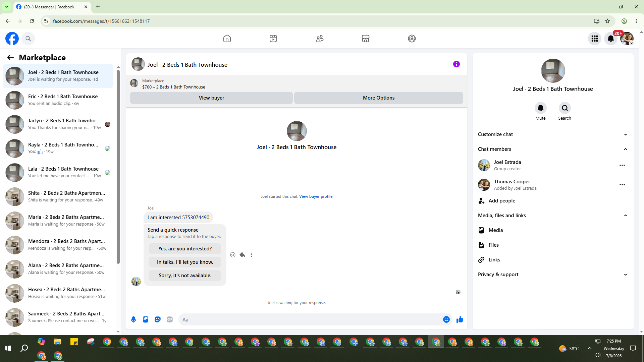
Task: Search in conversation using the Search icon
Action: [565, 108]
